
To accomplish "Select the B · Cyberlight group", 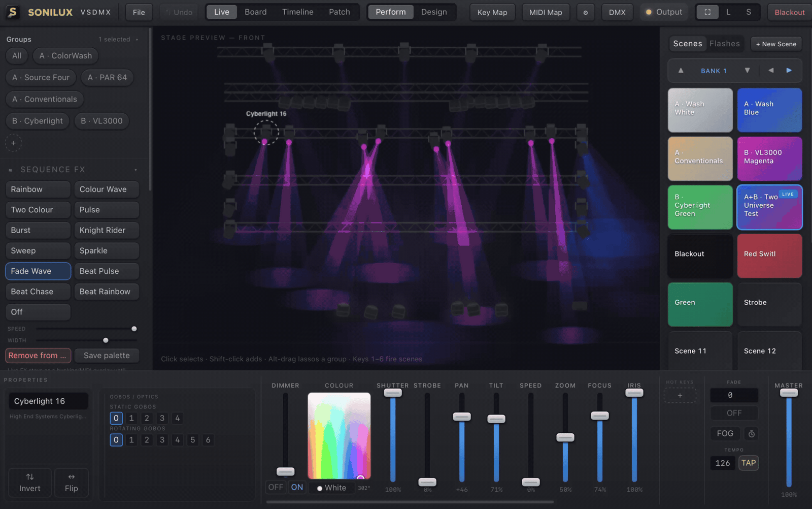I will click(x=38, y=121).
